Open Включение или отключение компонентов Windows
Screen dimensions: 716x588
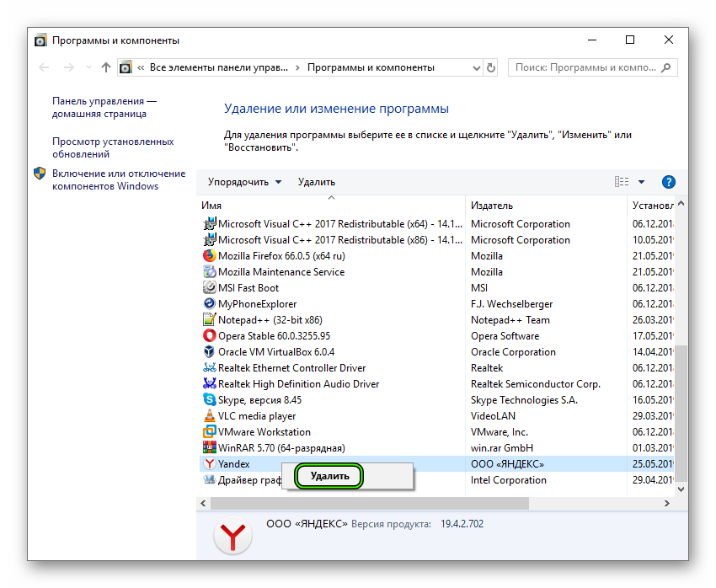tap(119, 179)
